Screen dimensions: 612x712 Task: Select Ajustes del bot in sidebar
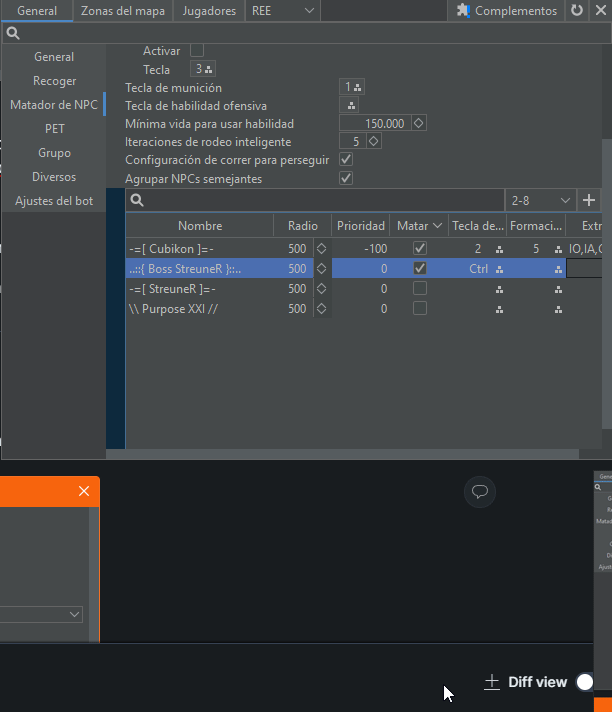tap(54, 201)
